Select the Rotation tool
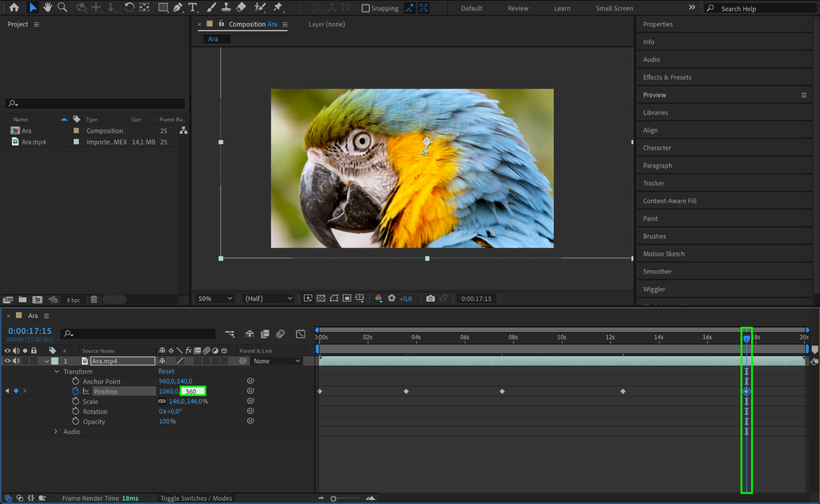 click(x=129, y=7)
